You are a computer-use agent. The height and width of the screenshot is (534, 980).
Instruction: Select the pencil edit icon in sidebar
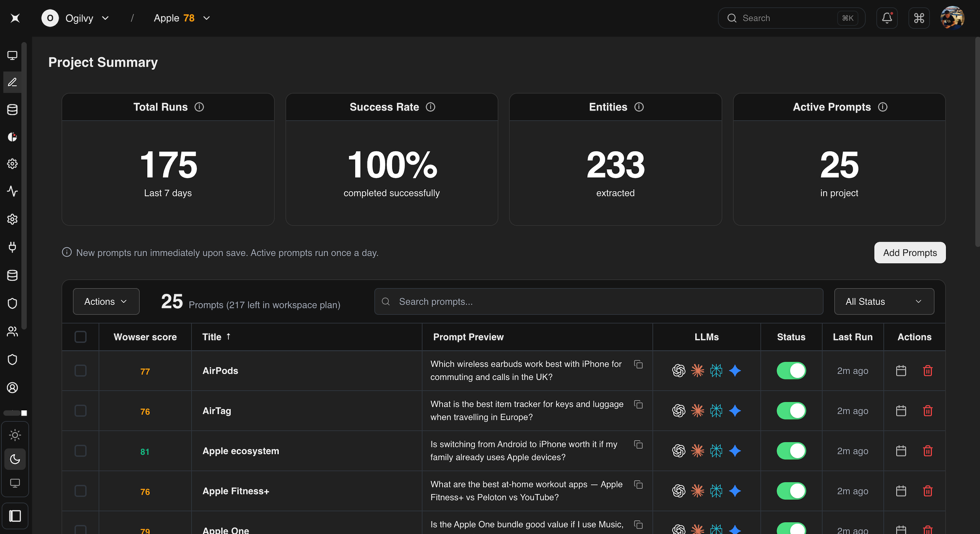click(12, 82)
